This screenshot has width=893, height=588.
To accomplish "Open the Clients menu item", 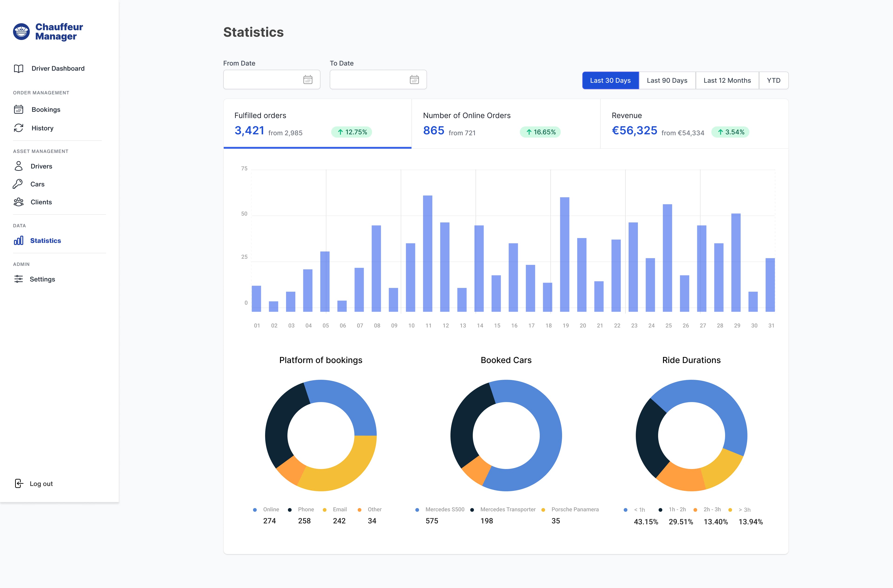I will click(41, 202).
